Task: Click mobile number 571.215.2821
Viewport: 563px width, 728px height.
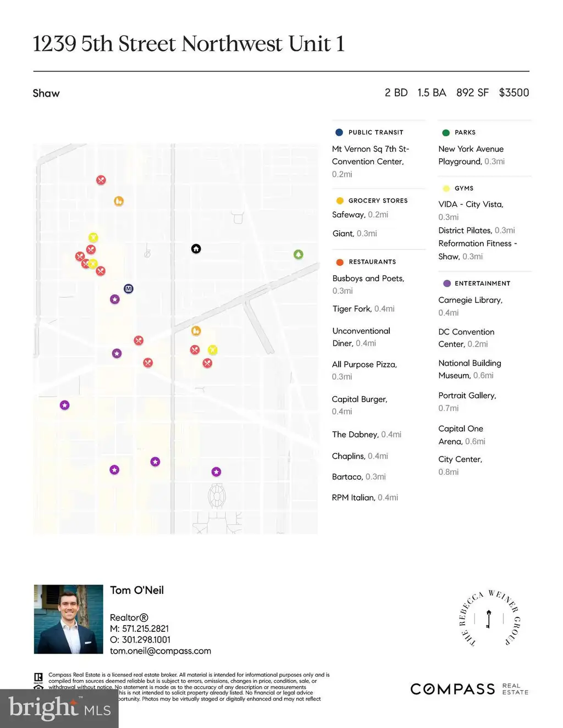Action: tap(145, 629)
